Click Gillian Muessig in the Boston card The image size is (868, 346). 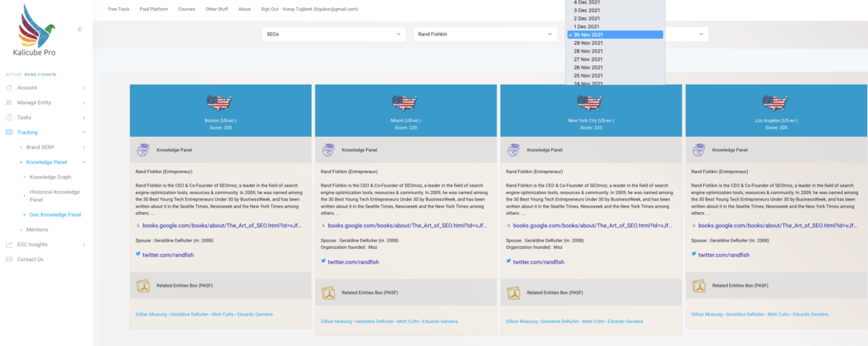coord(151,314)
